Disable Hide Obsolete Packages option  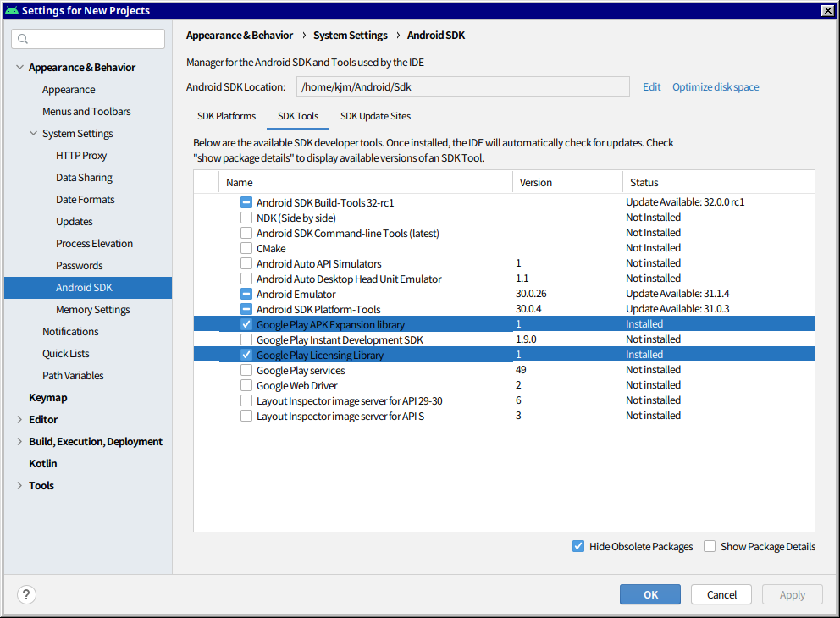coord(578,546)
